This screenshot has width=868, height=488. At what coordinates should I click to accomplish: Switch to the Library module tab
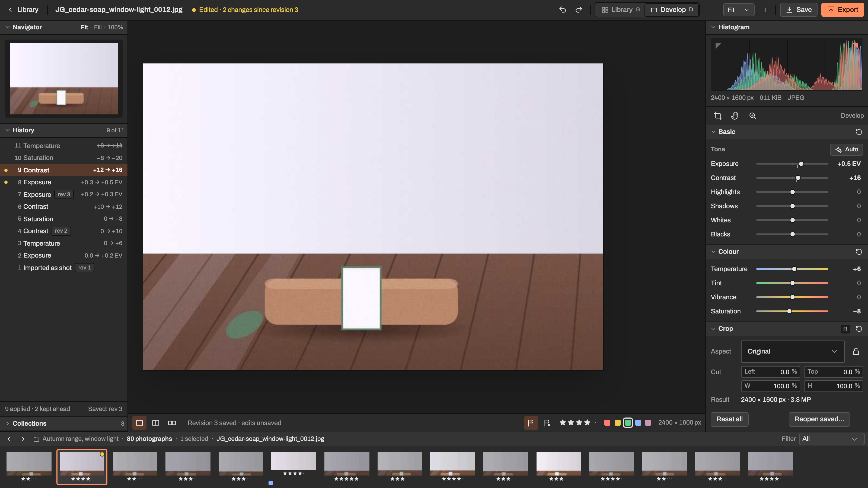coord(621,10)
